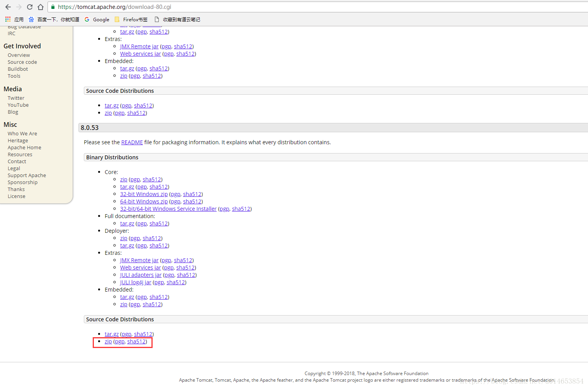Download the 32-bit Windows zip
The width and height of the screenshot is (588, 389).
click(144, 194)
